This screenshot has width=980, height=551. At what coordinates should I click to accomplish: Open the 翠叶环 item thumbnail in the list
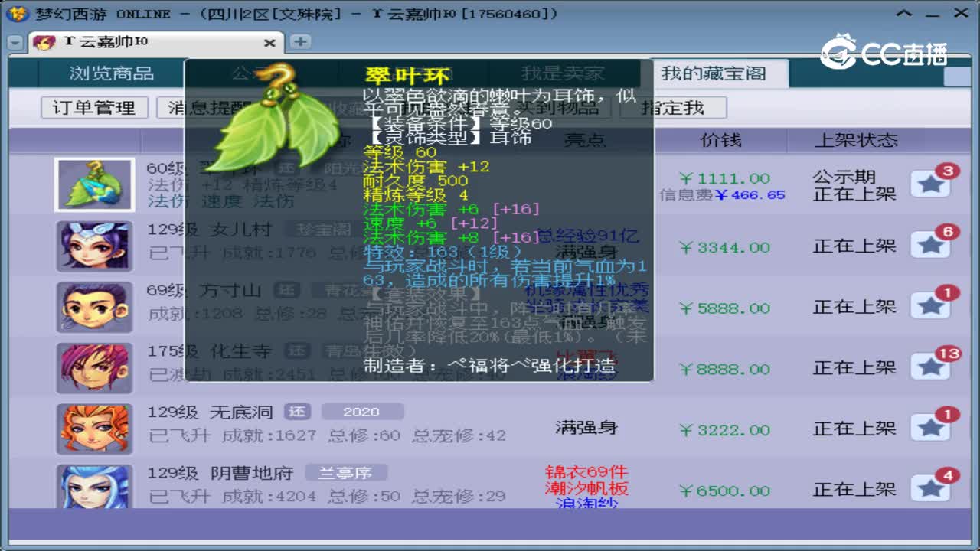coord(95,185)
